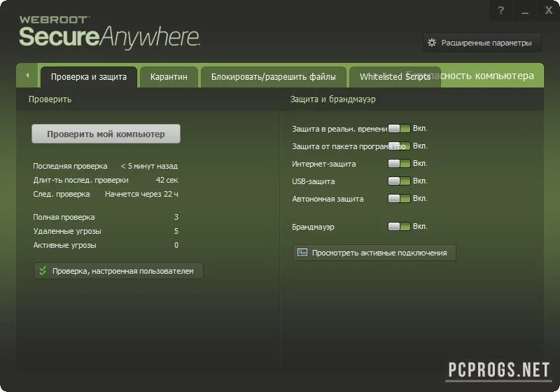The height and width of the screenshot is (392, 560).
Task: Click Удаленные угрозы count 5
Action: tap(176, 231)
